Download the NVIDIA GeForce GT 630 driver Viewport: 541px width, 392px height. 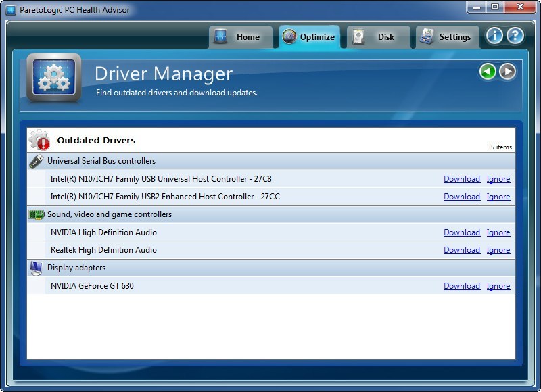tap(462, 285)
